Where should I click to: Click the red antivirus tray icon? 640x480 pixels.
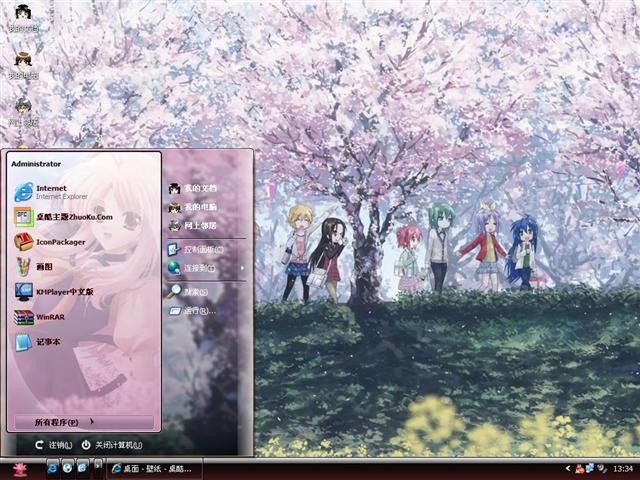(x=580, y=469)
